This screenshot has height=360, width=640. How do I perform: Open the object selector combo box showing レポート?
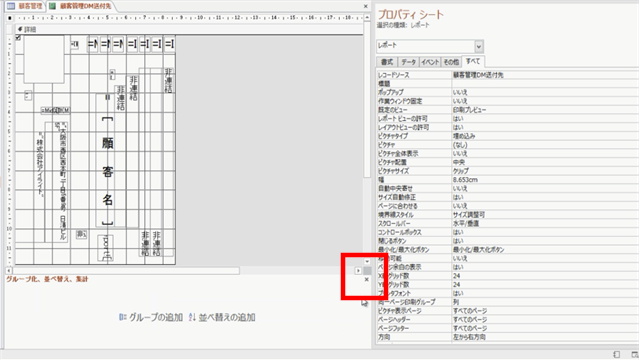point(430,46)
